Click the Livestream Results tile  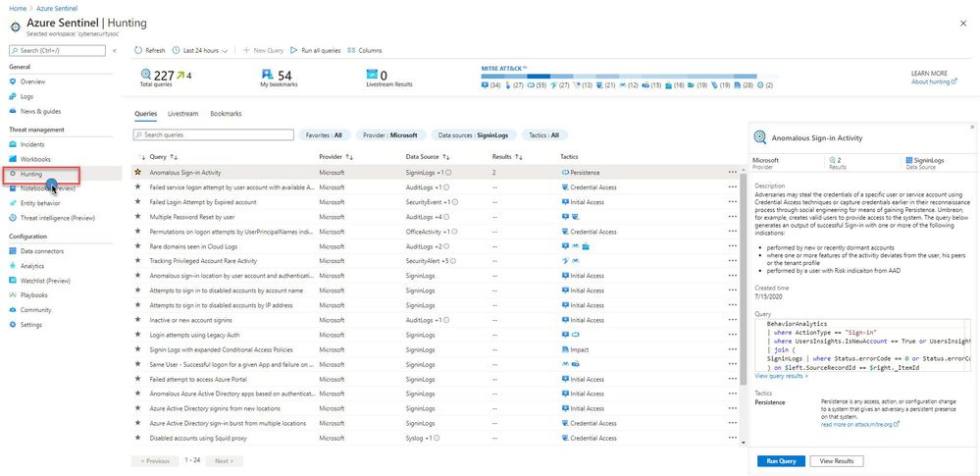coord(388,78)
